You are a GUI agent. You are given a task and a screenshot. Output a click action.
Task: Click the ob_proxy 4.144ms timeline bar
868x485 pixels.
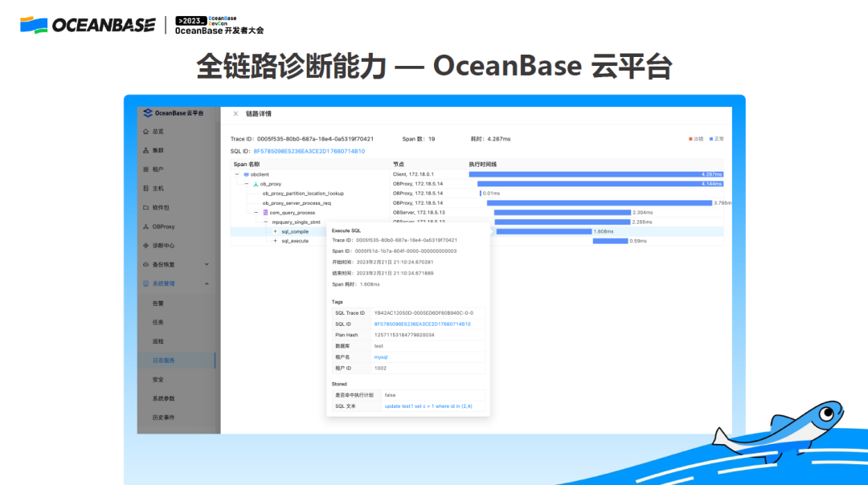600,184
